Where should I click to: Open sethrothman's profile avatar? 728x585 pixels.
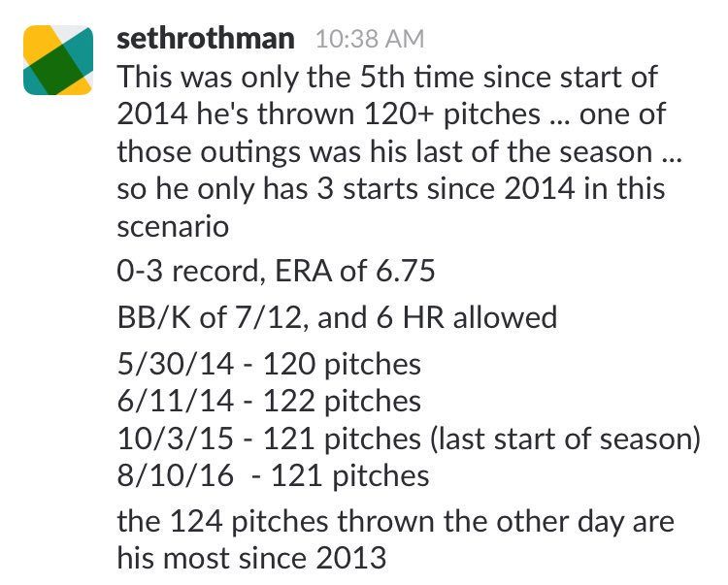click(58, 60)
